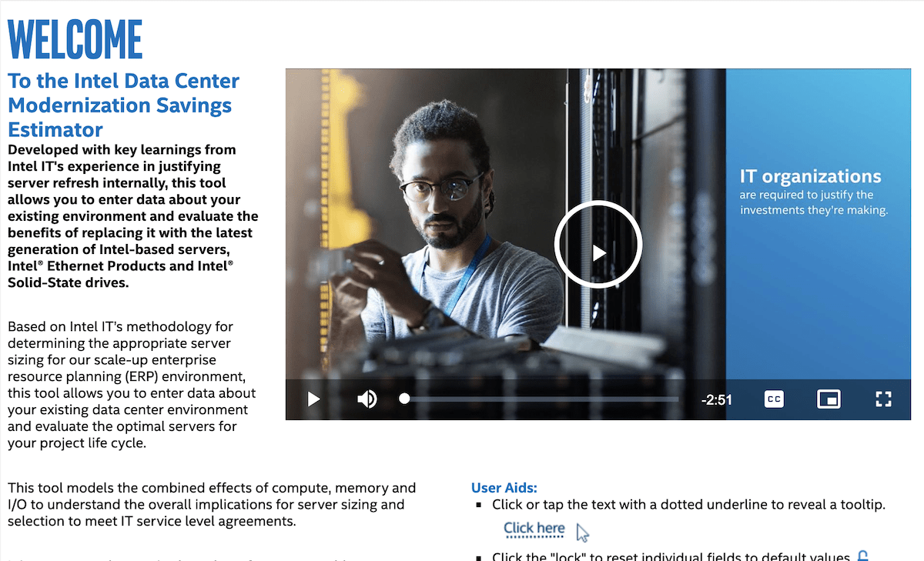Screen dimensions: 924x561
Task: Play the video using the center overlay button
Action: pos(598,244)
